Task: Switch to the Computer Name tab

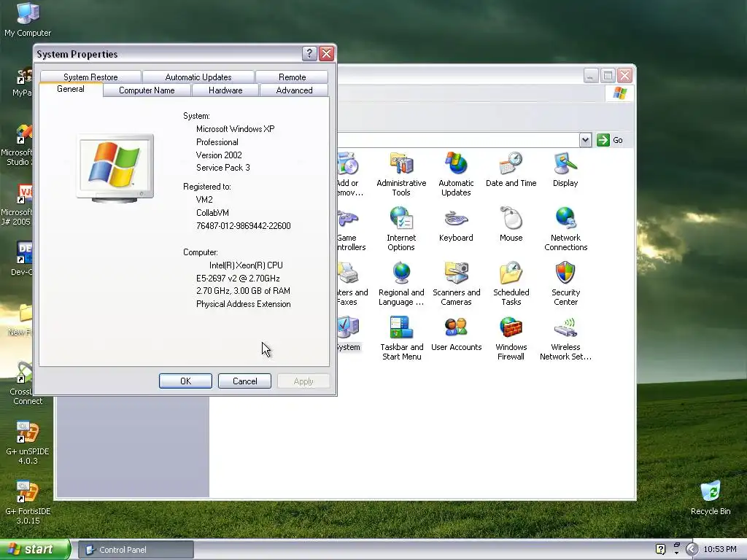Action: point(147,90)
